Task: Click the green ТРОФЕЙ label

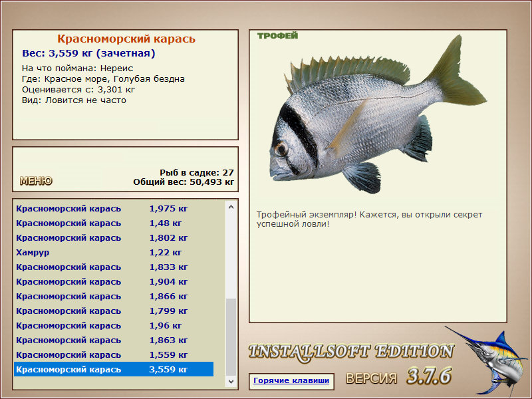Action: [277, 36]
